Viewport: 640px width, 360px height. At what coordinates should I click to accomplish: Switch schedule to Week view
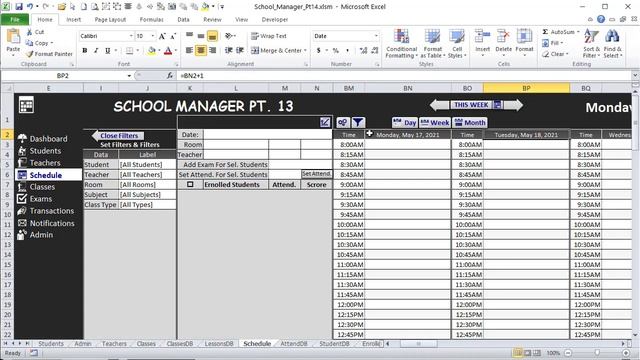coord(435,122)
